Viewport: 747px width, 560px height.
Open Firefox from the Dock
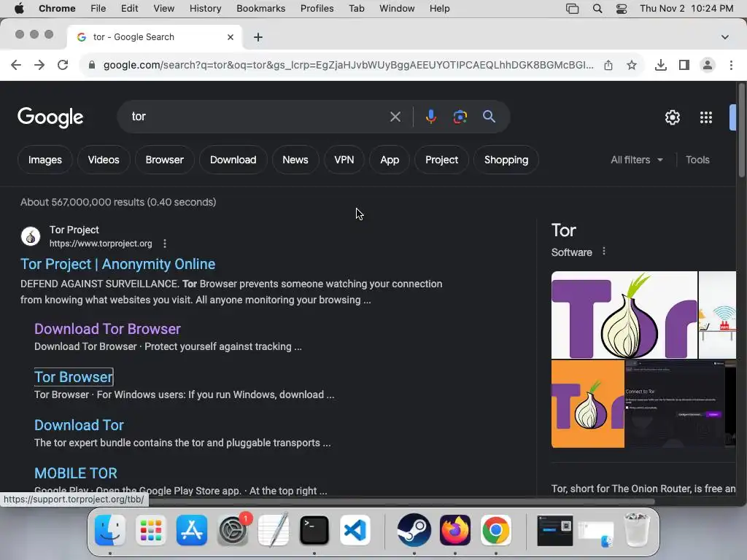click(x=455, y=530)
